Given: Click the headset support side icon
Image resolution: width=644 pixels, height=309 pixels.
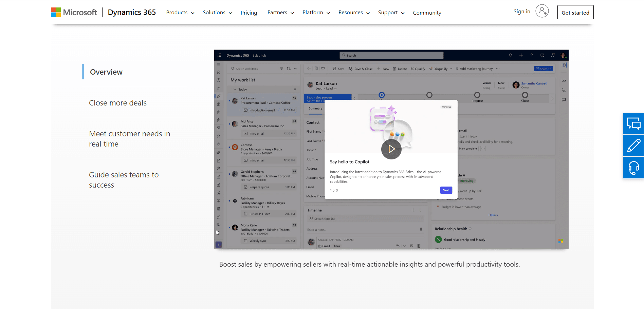Looking at the screenshot, I should tap(633, 168).
